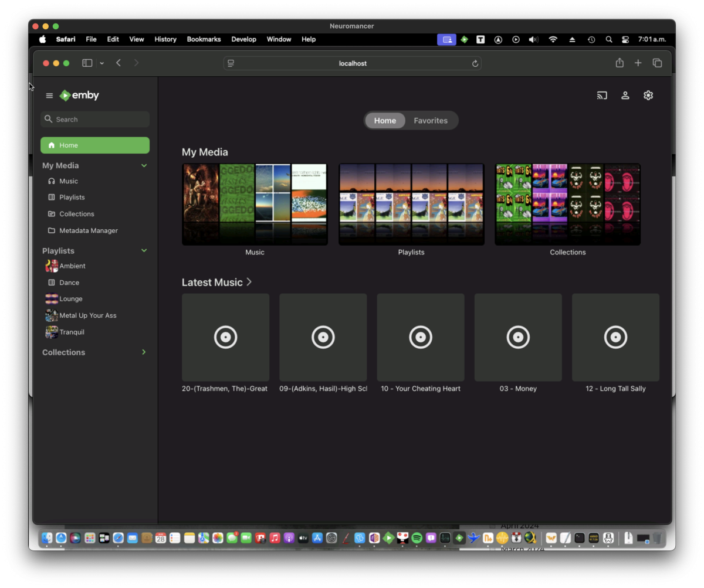
Task: Click the Emby Search field
Action: (100, 120)
